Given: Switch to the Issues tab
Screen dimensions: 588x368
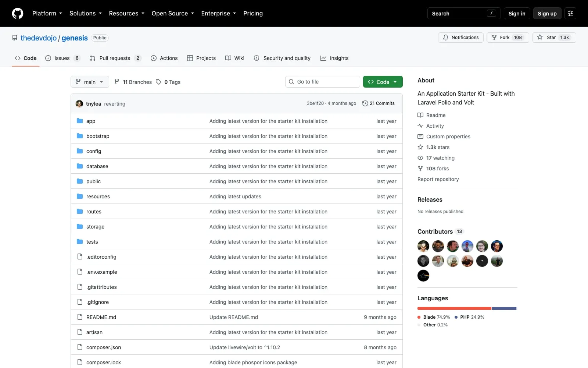Looking at the screenshot, I should point(62,58).
